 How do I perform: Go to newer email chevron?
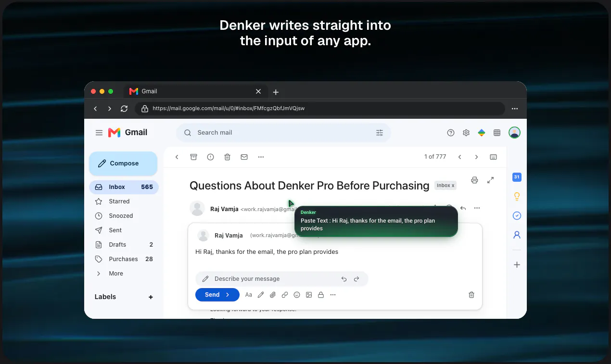[459, 157]
